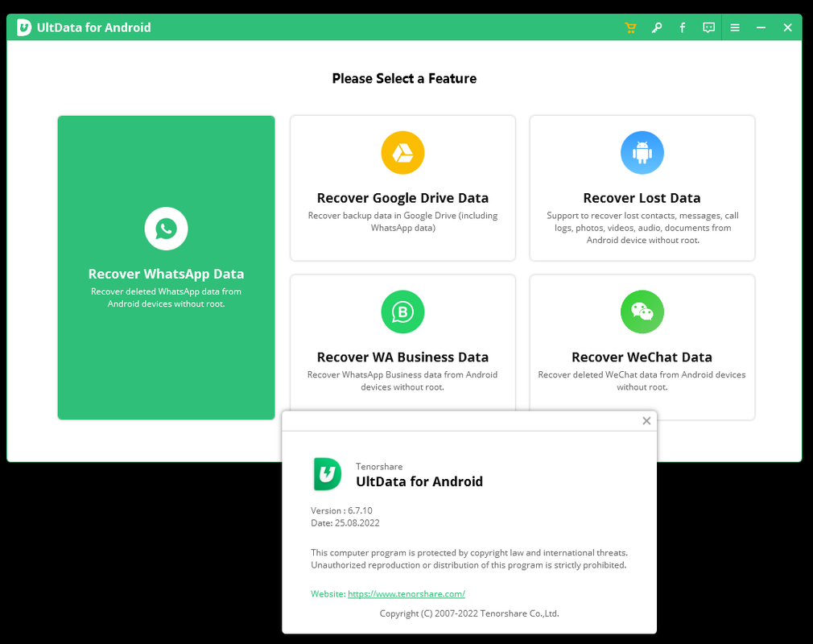Open the hamburger menu icon
This screenshot has height=644, width=813.
tap(735, 28)
